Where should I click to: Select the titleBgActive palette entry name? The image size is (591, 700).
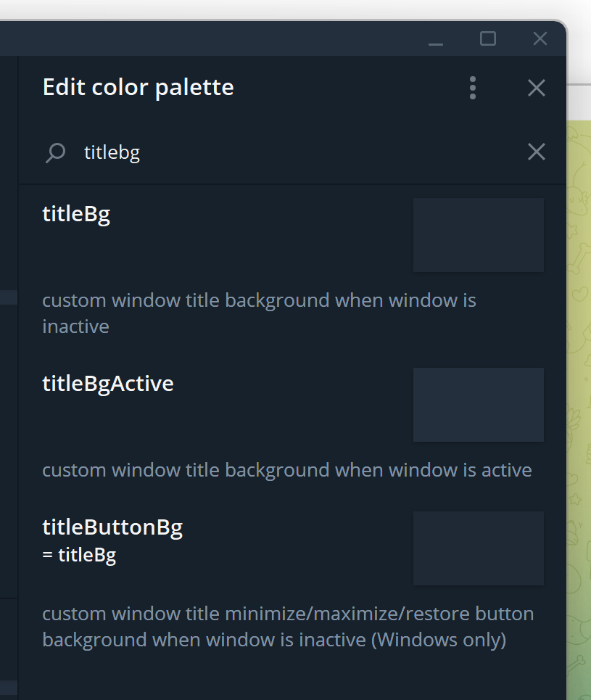(108, 383)
